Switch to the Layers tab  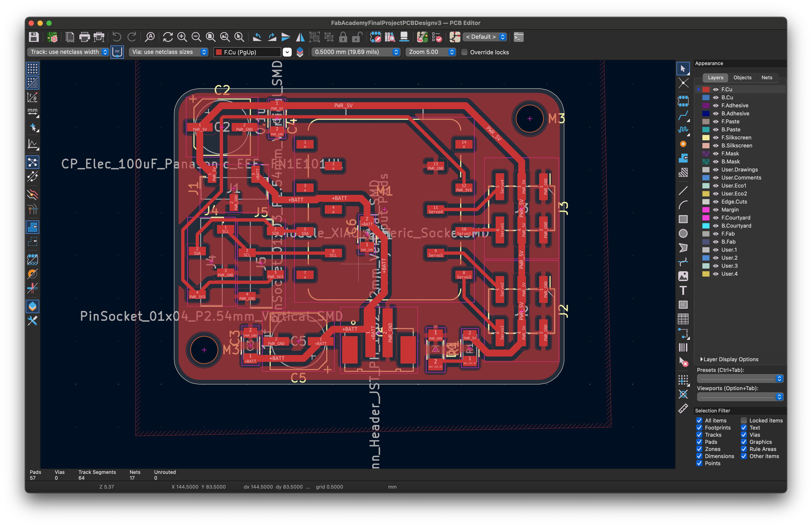(715, 78)
